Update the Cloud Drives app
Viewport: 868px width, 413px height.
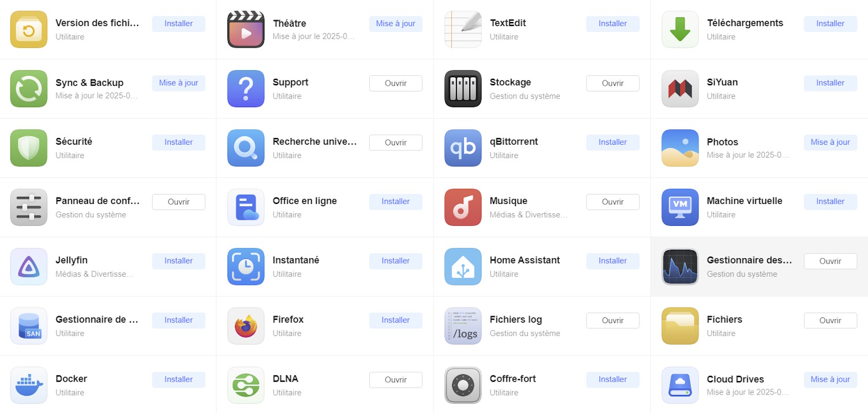(830, 379)
